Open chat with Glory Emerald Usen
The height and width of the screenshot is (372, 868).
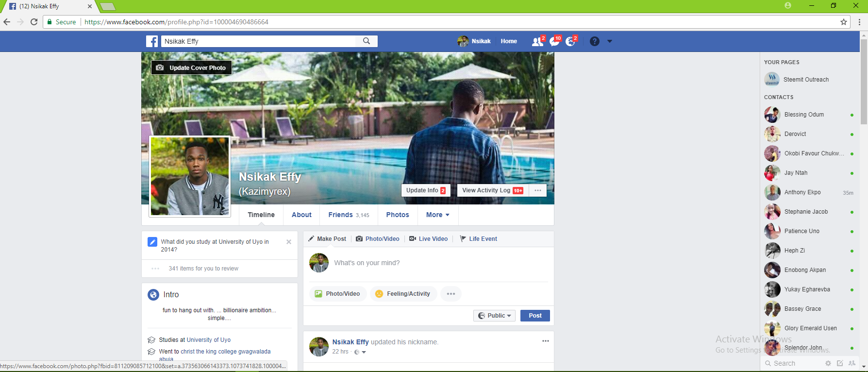tap(809, 328)
